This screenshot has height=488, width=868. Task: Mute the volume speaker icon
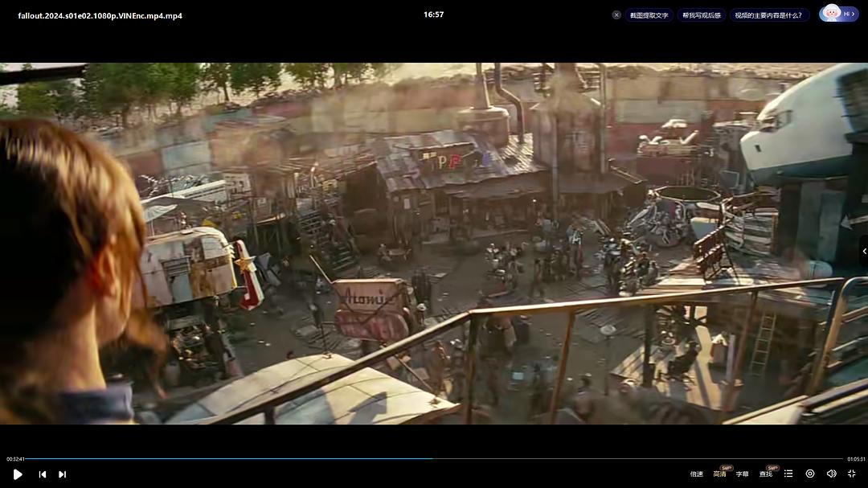[831, 474]
